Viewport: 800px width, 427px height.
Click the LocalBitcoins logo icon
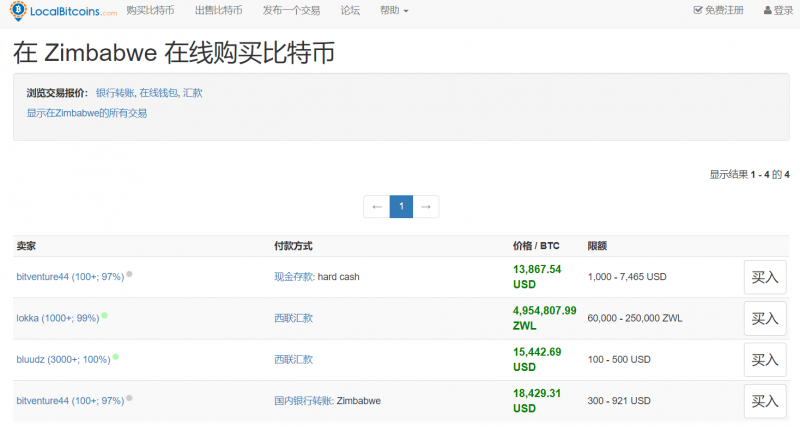18,10
